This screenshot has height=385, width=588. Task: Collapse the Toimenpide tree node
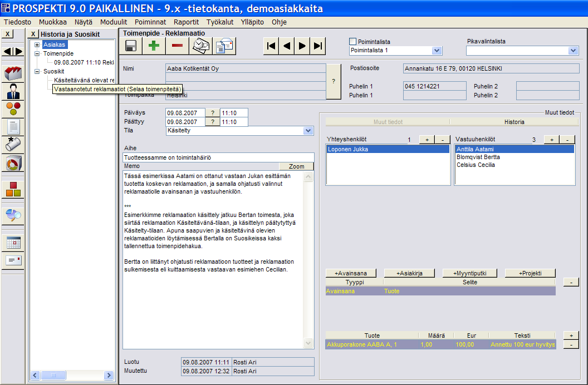tap(37, 53)
